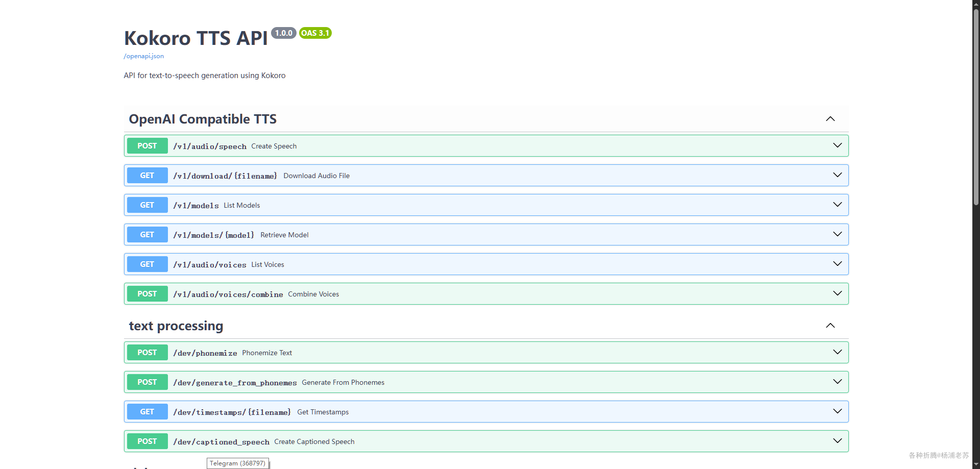Viewport: 980px width, 469px height.
Task: Click POST badge for /v1/audio/speech
Action: tap(147, 146)
